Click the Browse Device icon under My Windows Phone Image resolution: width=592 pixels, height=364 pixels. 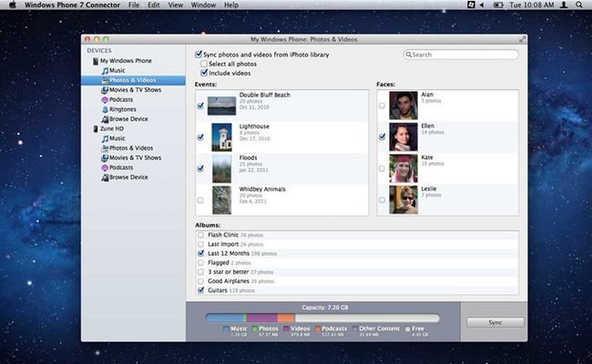pyautogui.click(x=105, y=119)
